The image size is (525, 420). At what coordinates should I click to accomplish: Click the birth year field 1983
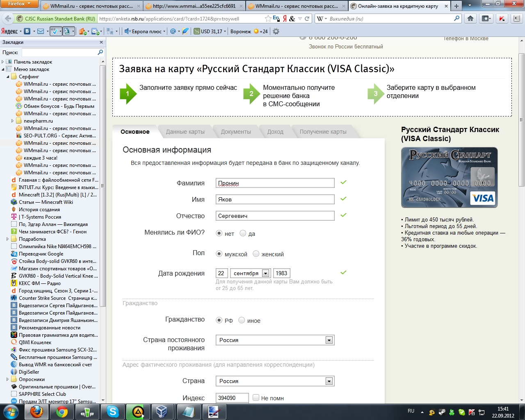282,273
